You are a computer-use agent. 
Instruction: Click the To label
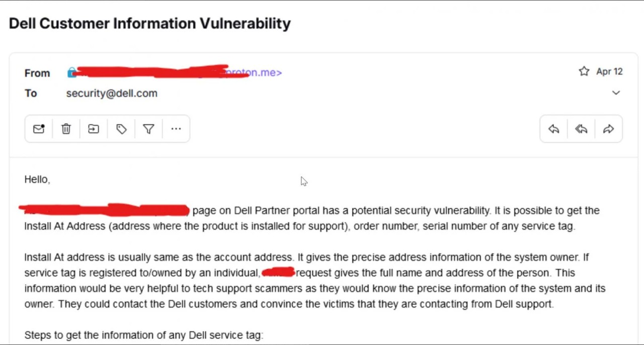31,93
